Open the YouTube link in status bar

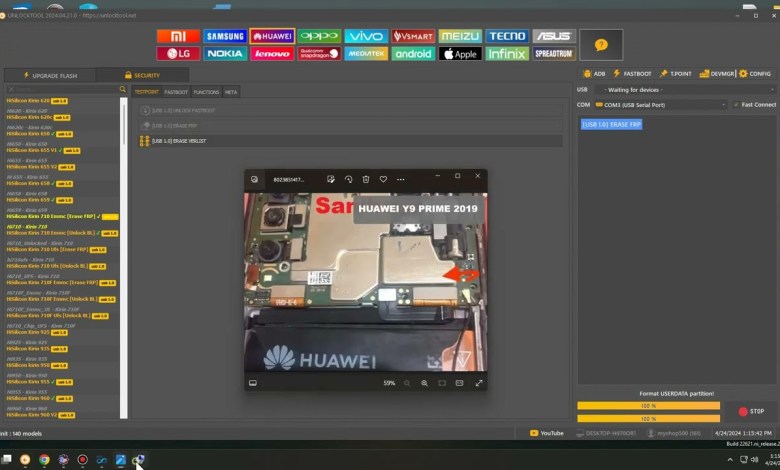point(547,433)
